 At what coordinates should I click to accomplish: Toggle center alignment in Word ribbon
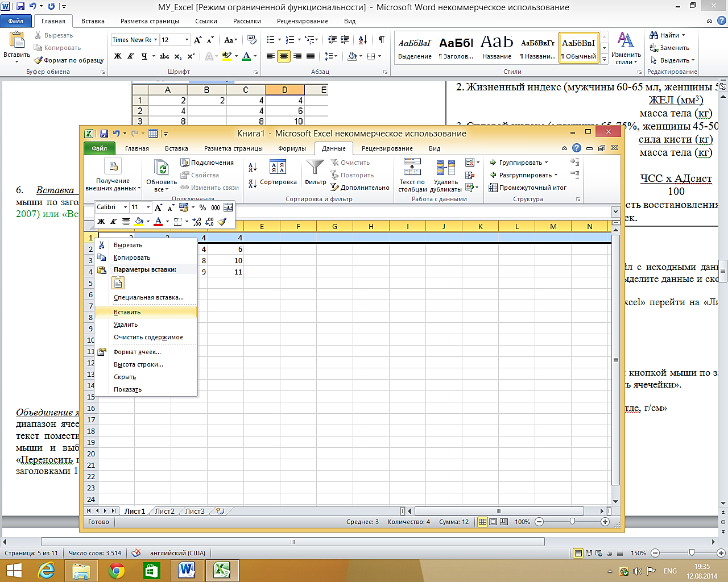pos(284,56)
